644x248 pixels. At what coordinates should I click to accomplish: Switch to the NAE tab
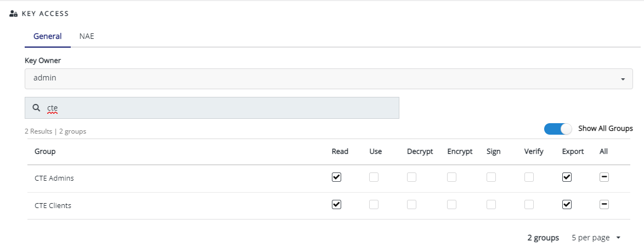[87, 36]
